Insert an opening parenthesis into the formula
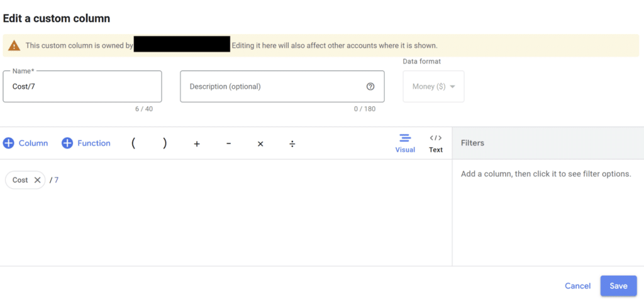 tap(133, 144)
